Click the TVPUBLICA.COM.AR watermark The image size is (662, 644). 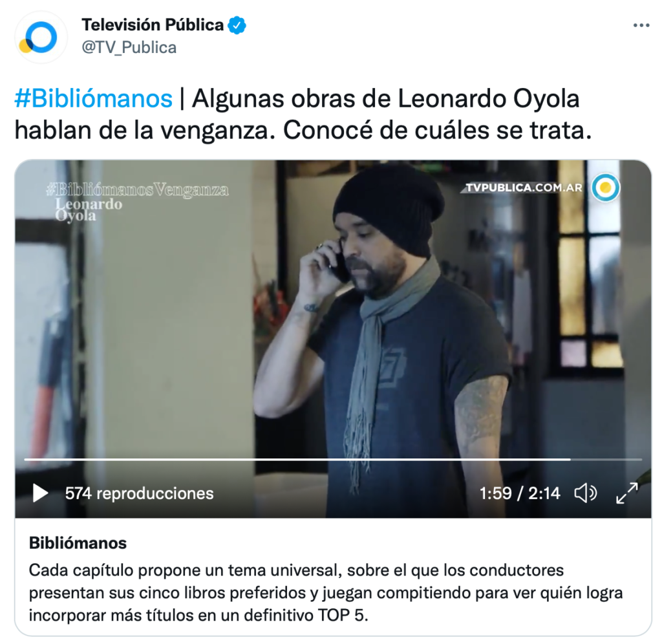524,188
